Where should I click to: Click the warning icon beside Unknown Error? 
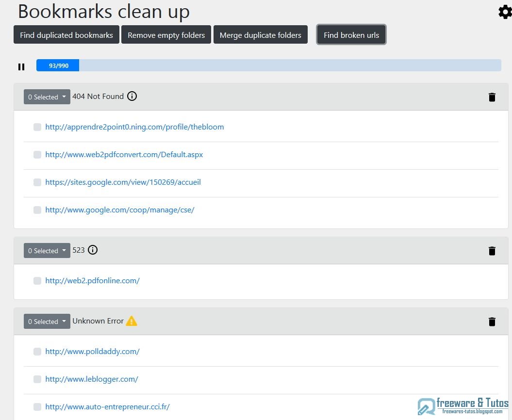point(131,321)
